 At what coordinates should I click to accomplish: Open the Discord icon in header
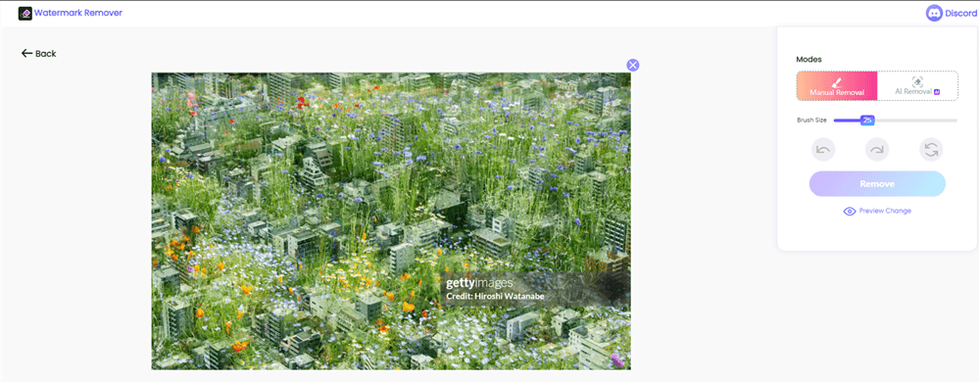click(934, 13)
